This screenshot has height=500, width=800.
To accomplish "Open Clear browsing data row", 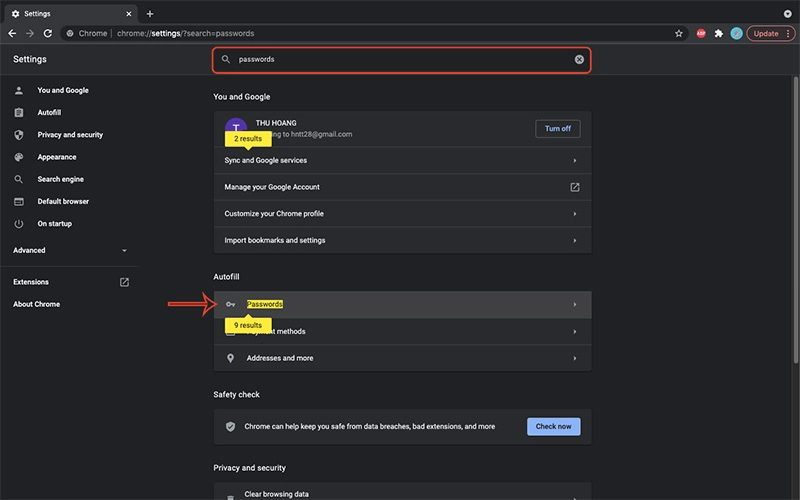I will click(x=403, y=492).
